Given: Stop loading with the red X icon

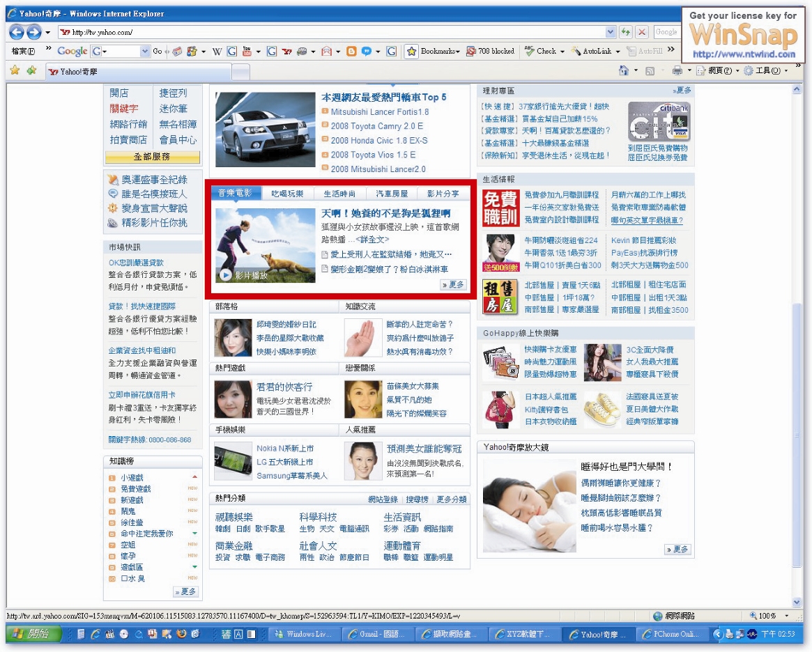Looking at the screenshot, I should pos(642,32).
